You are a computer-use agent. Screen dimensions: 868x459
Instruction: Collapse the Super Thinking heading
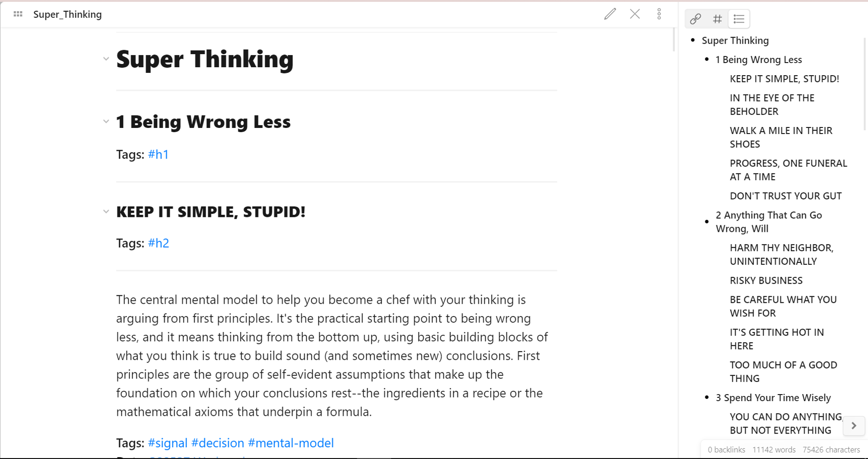pyautogui.click(x=106, y=59)
